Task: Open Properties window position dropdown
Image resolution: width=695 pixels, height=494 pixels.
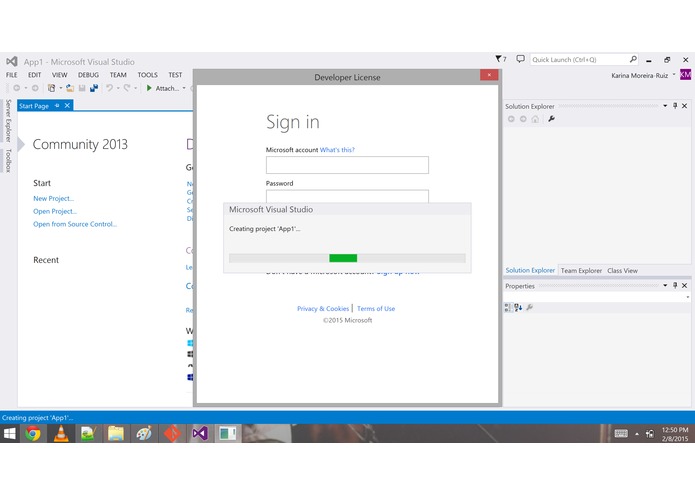Action: [665, 285]
